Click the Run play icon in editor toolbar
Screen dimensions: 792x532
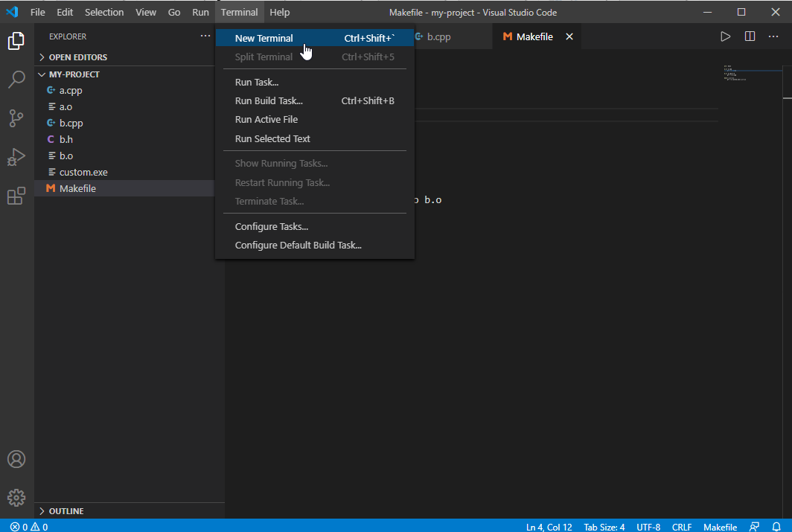[x=725, y=36]
